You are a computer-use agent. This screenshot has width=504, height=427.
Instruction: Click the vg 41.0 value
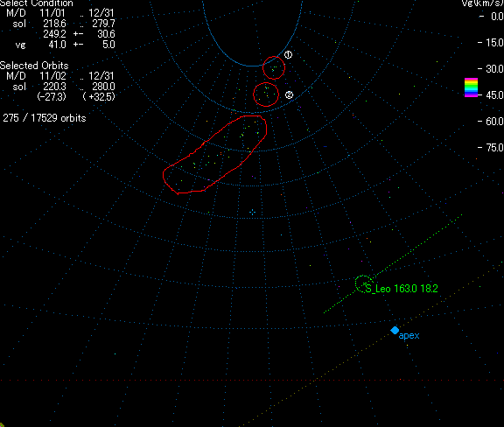click(x=57, y=45)
